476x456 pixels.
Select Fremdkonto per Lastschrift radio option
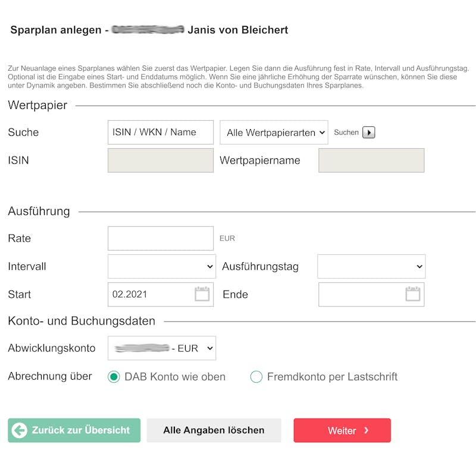click(256, 377)
